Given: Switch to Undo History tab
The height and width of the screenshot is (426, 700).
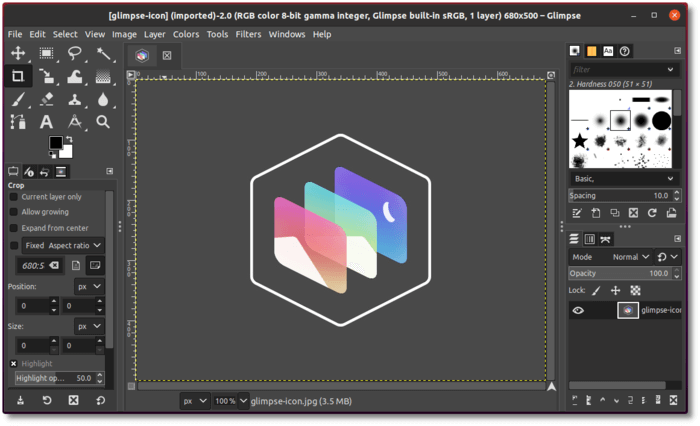Looking at the screenshot, I should click(45, 171).
